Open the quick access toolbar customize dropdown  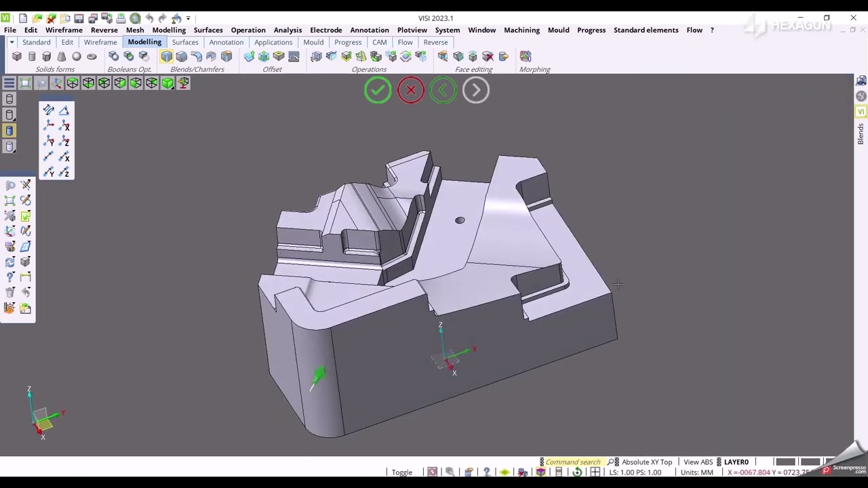click(x=189, y=18)
